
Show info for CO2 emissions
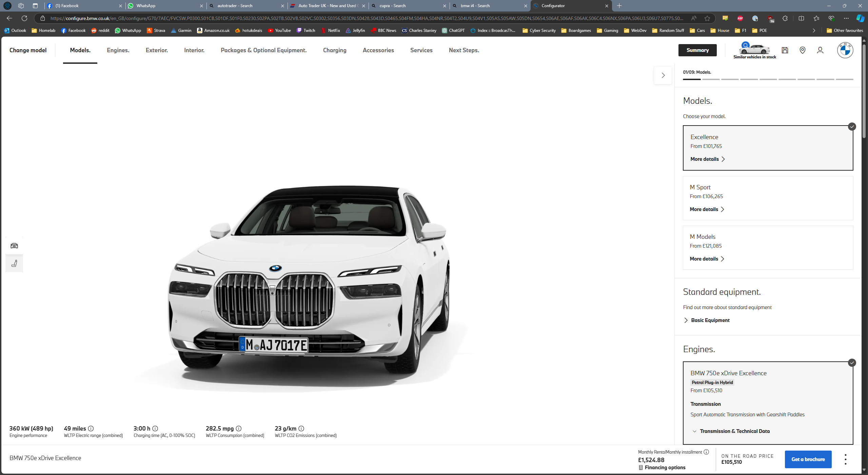(x=301, y=429)
